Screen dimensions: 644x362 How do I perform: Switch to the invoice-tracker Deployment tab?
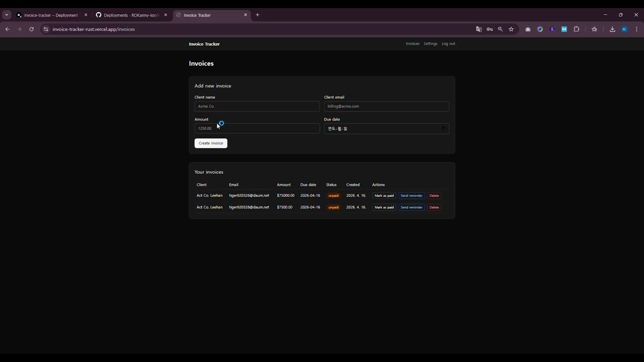[x=48, y=15]
